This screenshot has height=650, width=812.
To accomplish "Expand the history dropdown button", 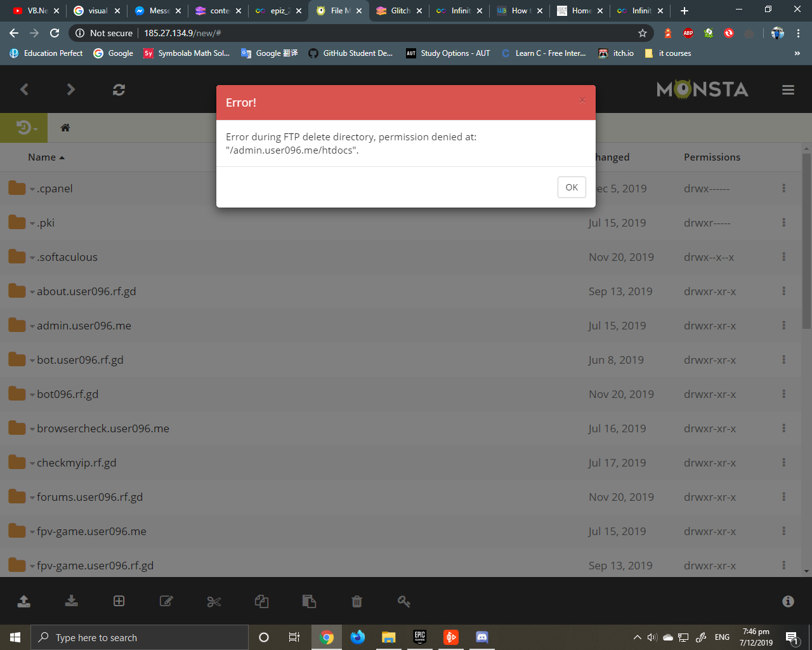I will pyautogui.click(x=26, y=128).
